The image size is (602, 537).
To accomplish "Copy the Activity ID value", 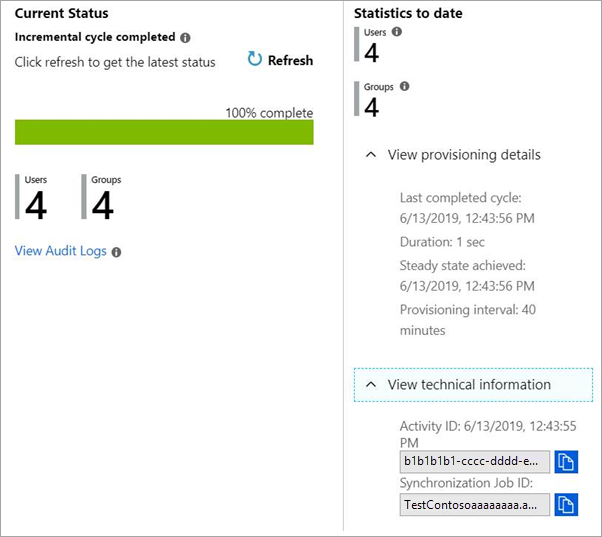I will 566,461.
